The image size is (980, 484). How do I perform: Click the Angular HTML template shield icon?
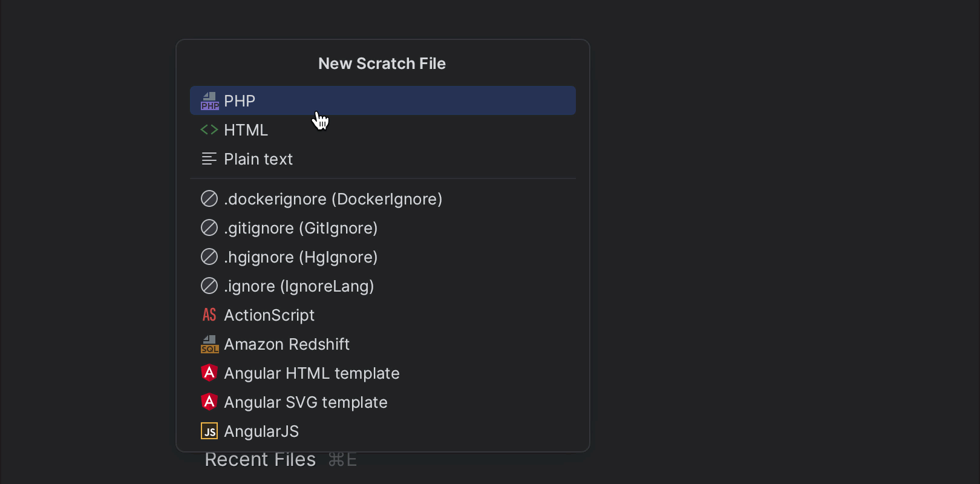pyautogui.click(x=209, y=373)
